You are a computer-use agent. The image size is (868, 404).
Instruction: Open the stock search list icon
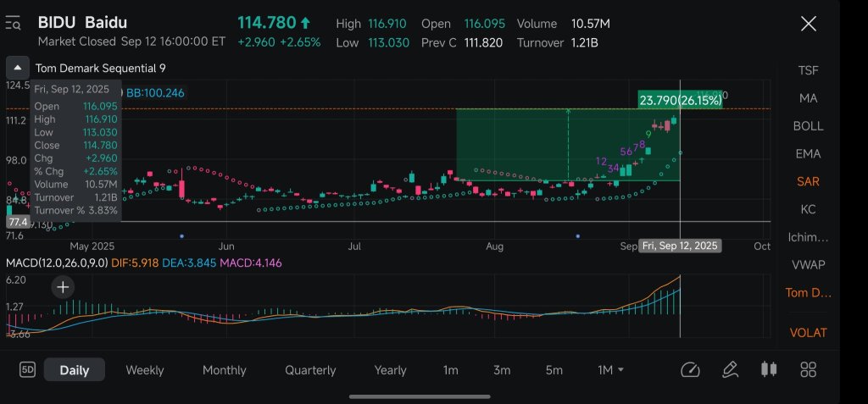click(13, 23)
